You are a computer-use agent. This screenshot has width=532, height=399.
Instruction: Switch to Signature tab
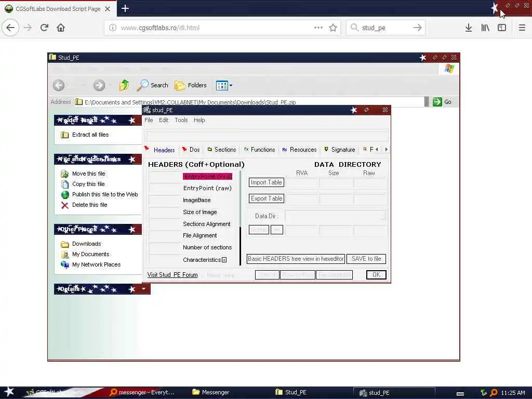[340, 150]
